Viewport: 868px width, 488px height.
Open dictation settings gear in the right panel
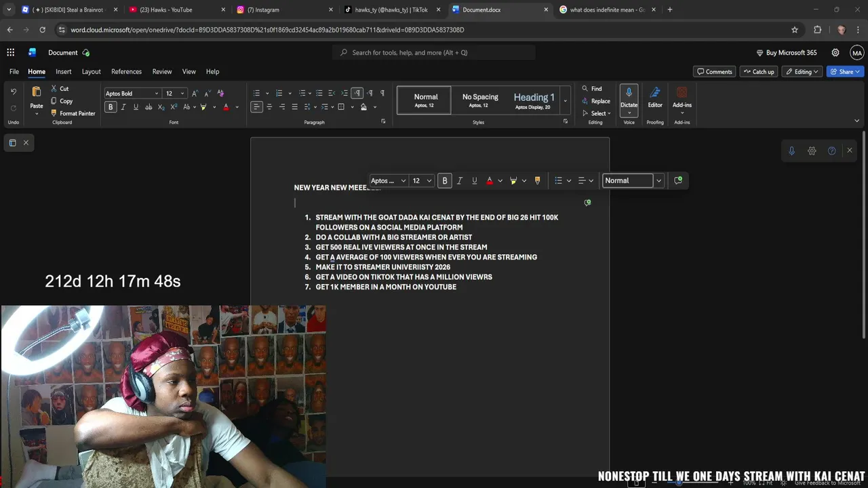(812, 150)
